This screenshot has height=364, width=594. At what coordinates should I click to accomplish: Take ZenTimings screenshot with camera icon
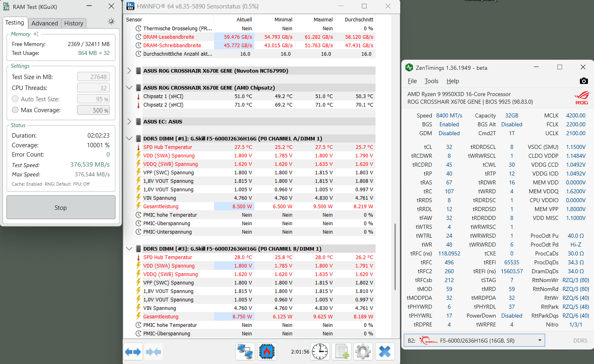[x=584, y=81]
